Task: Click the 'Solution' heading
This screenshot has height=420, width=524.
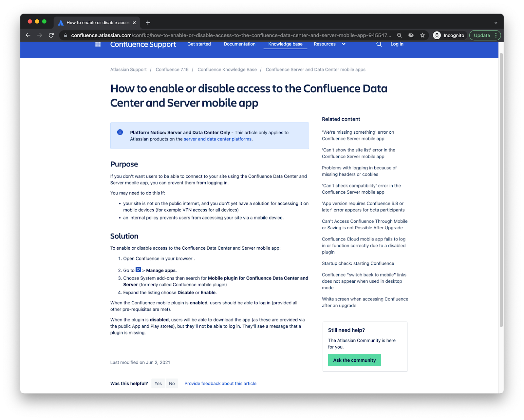Action: click(x=124, y=236)
